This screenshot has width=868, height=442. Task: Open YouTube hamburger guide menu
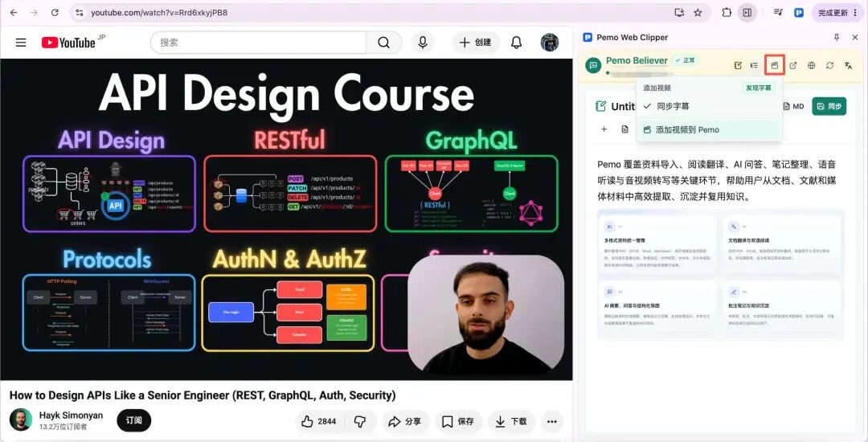click(x=21, y=43)
